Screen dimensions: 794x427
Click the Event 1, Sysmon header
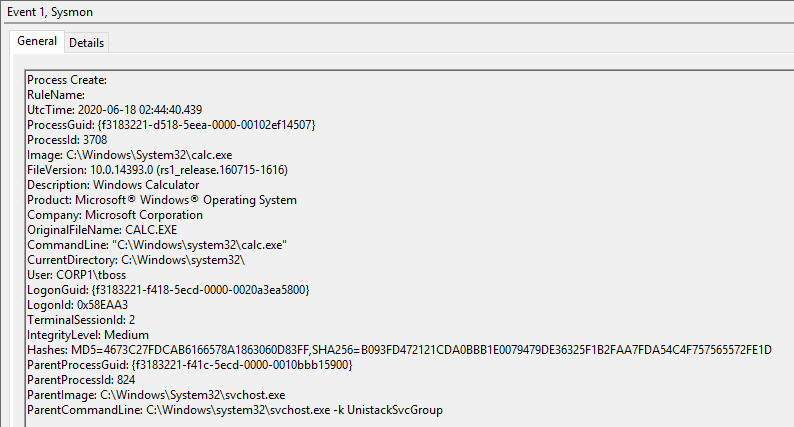pos(50,12)
